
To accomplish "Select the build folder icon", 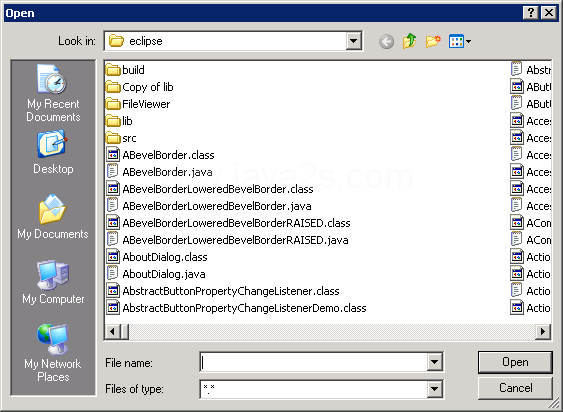I will coord(113,70).
